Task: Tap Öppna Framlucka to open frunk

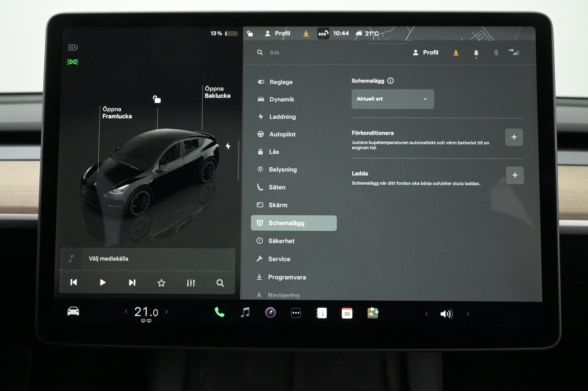Action: coord(117,113)
